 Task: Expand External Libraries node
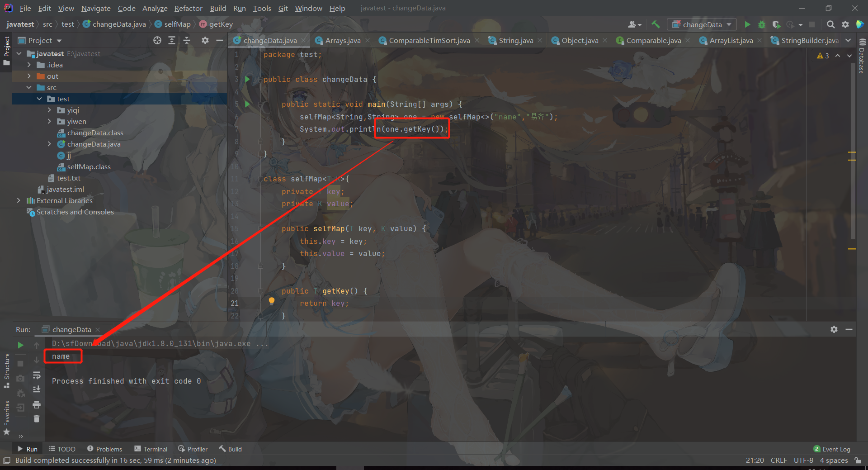click(19, 200)
